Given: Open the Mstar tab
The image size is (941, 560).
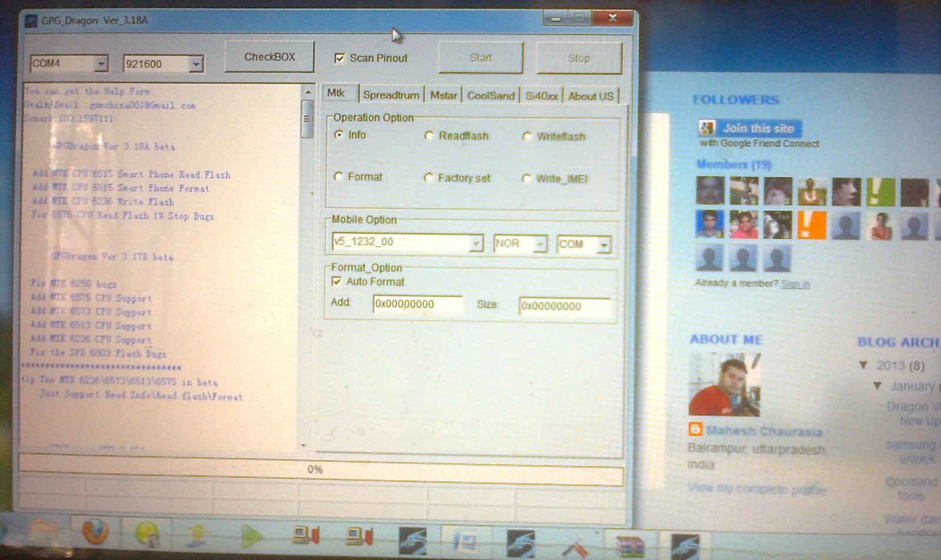Looking at the screenshot, I should pos(443,95).
